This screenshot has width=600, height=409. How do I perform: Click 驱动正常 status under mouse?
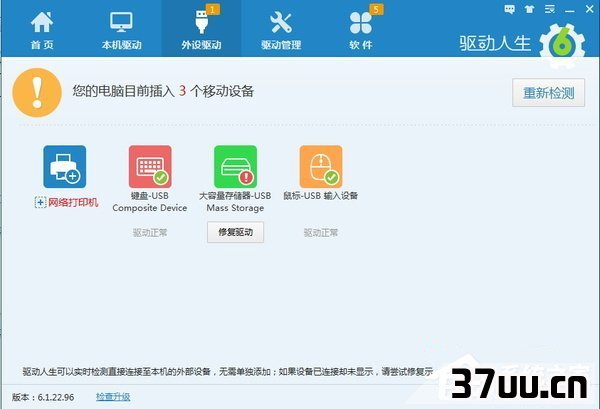[321, 233]
